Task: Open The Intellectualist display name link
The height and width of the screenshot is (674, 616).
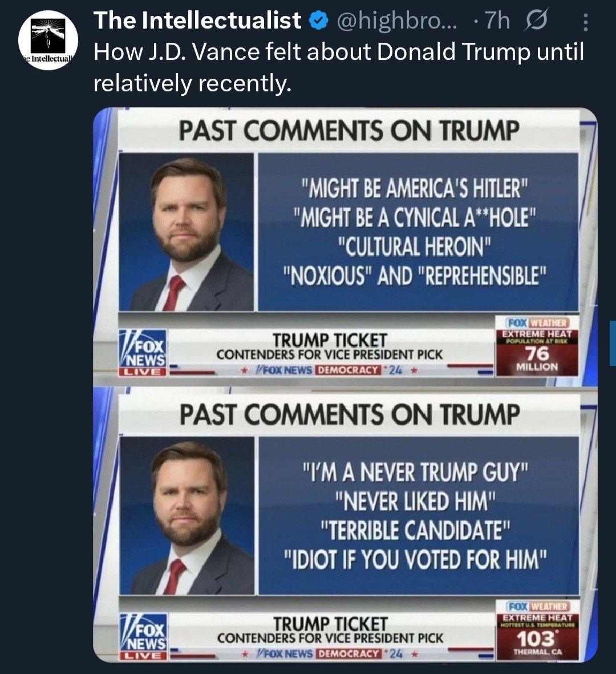Action: (197, 21)
